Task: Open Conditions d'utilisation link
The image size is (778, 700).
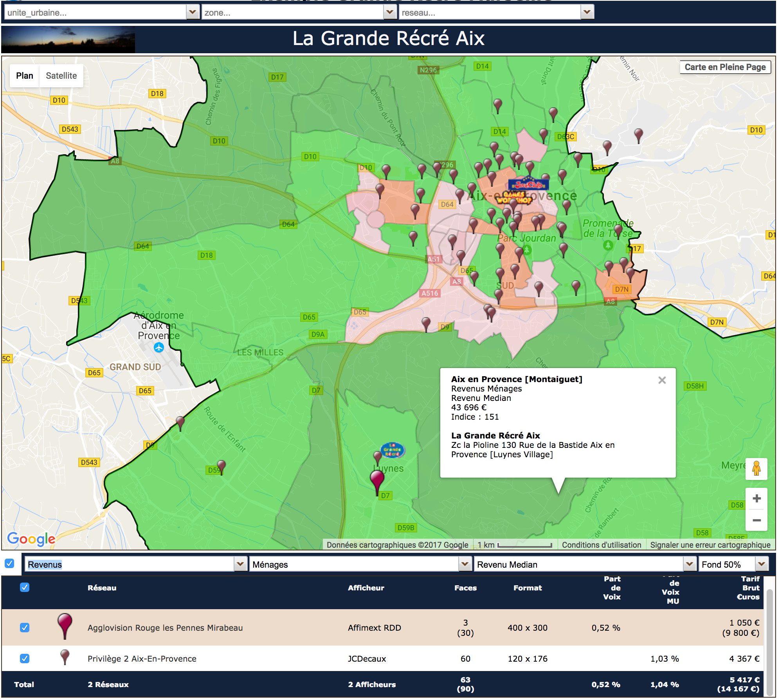Action: coord(601,545)
